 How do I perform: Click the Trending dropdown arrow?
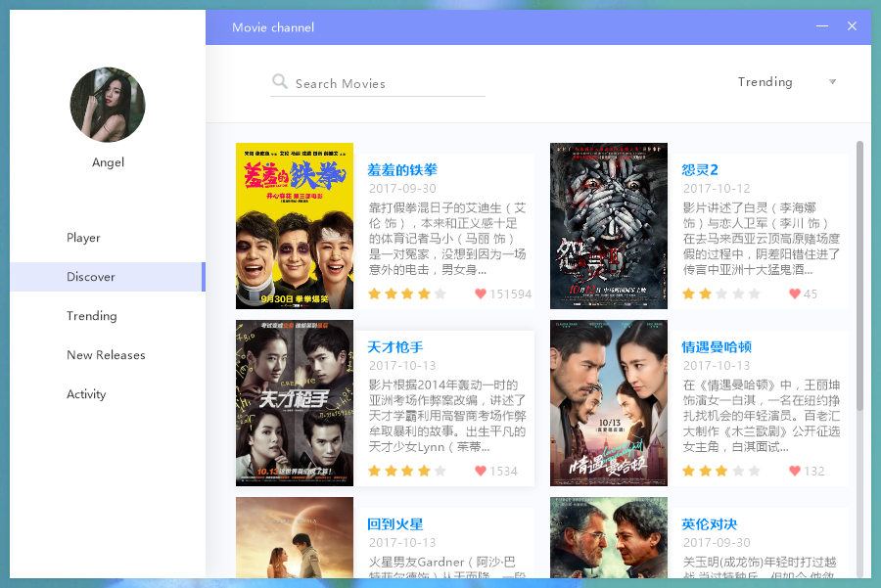point(833,82)
